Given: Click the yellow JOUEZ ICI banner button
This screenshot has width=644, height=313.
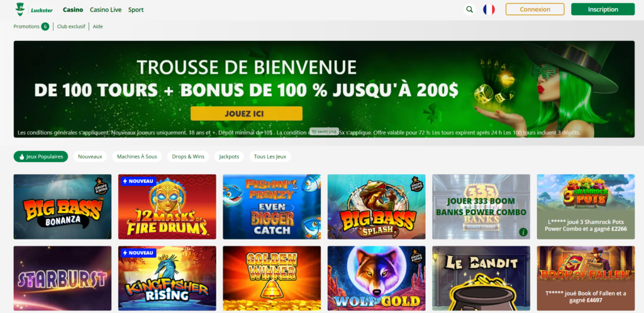Looking at the screenshot, I should click(x=247, y=114).
